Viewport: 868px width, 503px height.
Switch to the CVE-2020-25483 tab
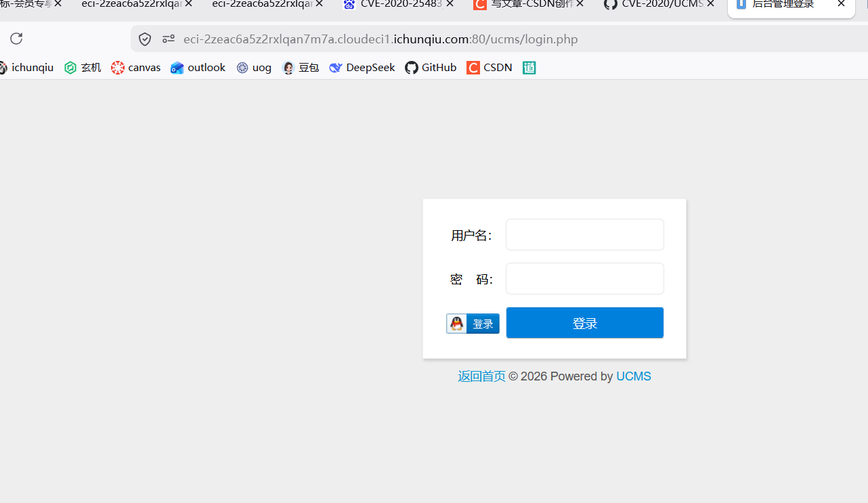[393, 3]
